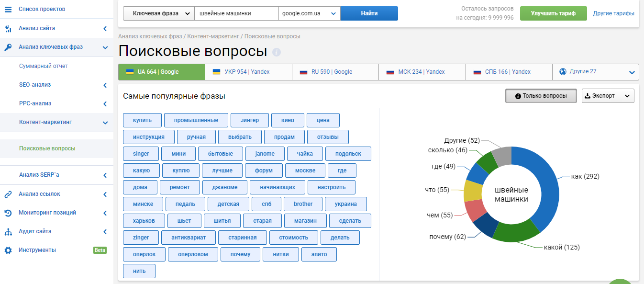Click the chain icon for Анализ ссылок

click(8, 194)
